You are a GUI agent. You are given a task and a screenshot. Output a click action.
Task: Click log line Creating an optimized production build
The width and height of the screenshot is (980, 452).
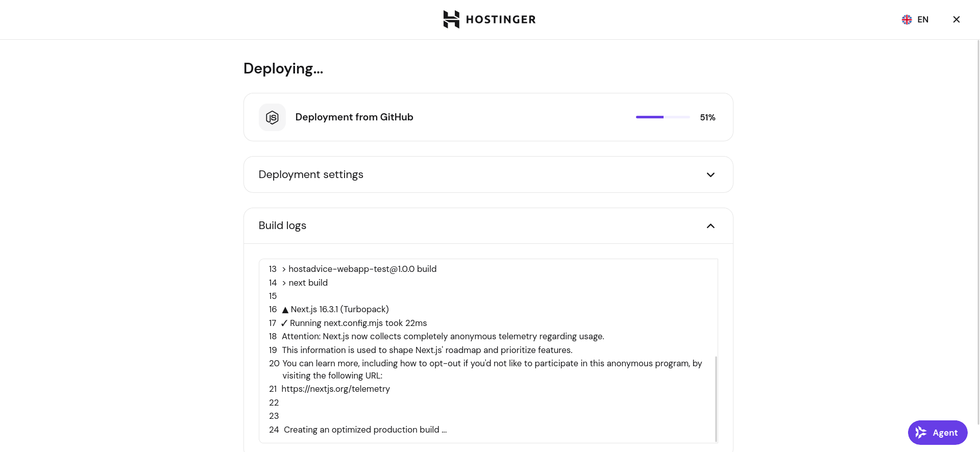(x=365, y=430)
